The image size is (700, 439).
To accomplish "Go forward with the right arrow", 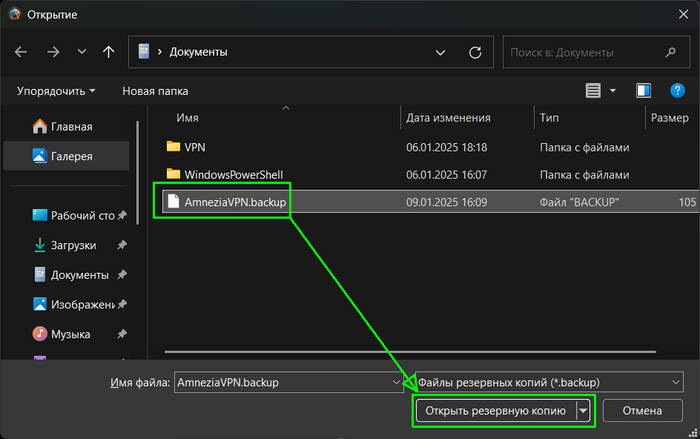I will point(53,52).
